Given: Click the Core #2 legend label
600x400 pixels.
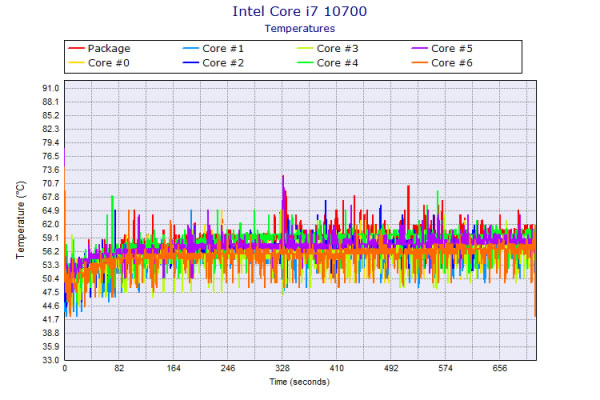Looking at the screenshot, I should coord(223,63).
